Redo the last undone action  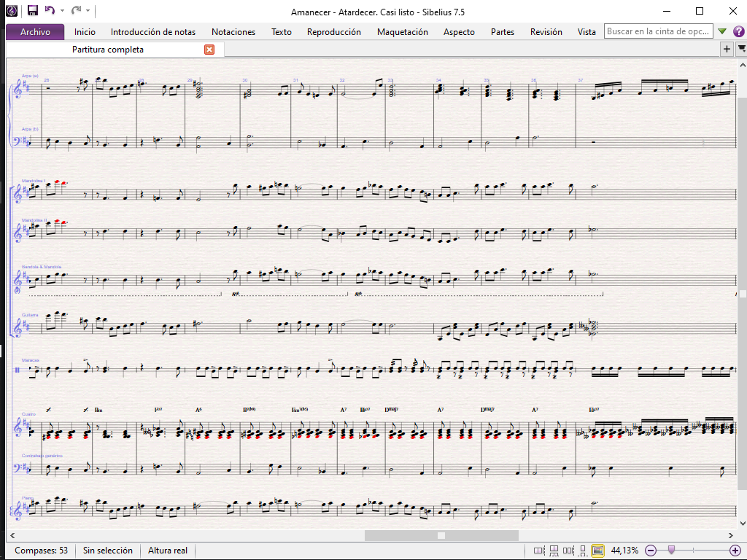tap(76, 10)
